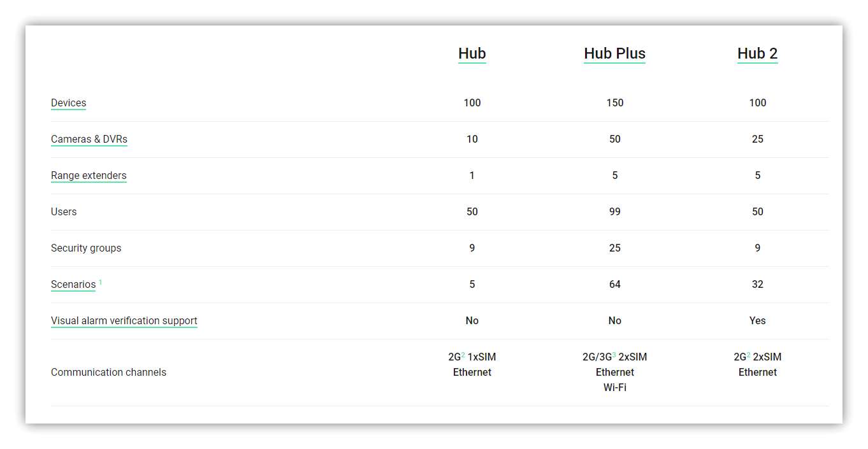Follow the Range extenders link
The image size is (868, 449).
coord(89,175)
